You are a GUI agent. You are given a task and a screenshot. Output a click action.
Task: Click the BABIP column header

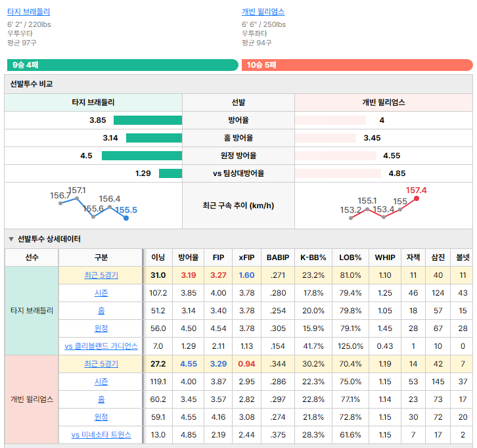click(278, 258)
